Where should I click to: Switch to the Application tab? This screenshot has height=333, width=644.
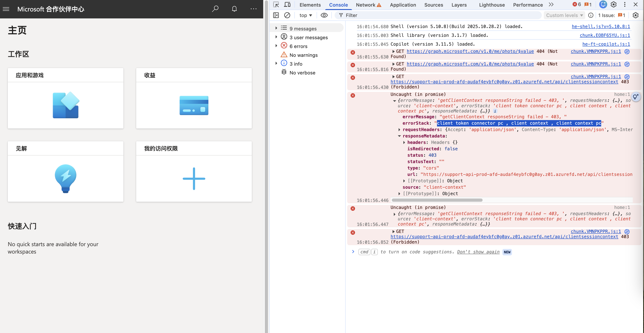403,5
